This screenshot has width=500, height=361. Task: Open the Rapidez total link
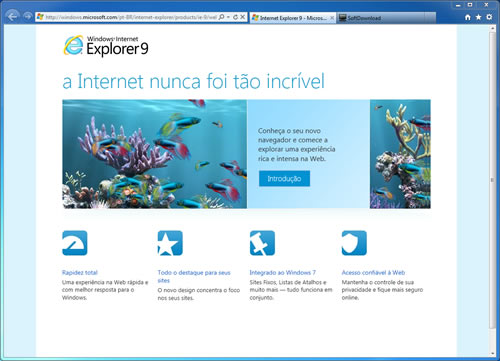tap(80, 273)
